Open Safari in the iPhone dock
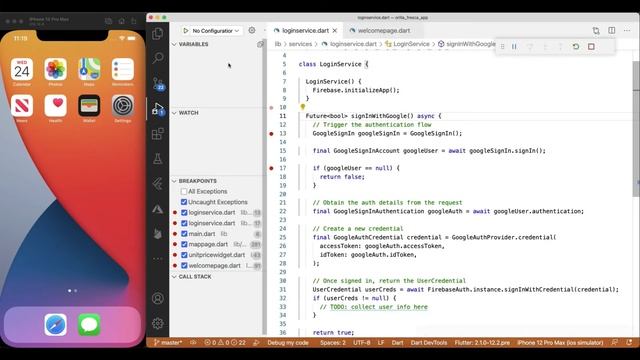Viewport: 640px width, 360px height. 56,325
